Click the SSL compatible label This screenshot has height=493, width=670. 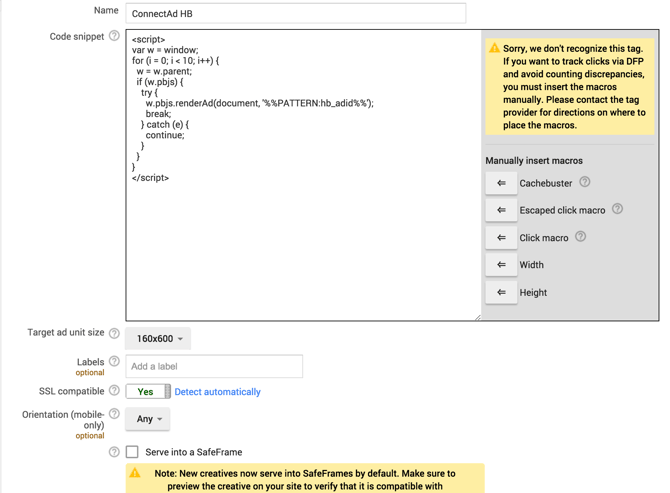71,391
